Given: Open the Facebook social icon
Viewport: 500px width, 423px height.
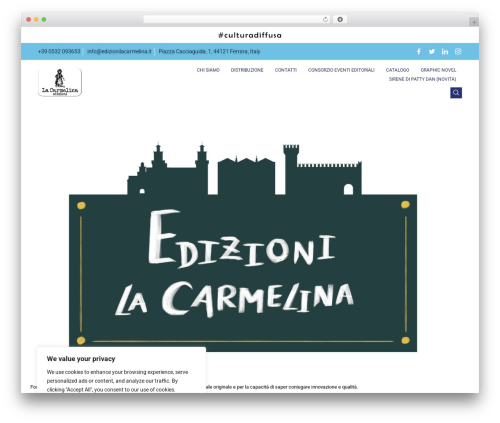Looking at the screenshot, I should click(x=419, y=51).
